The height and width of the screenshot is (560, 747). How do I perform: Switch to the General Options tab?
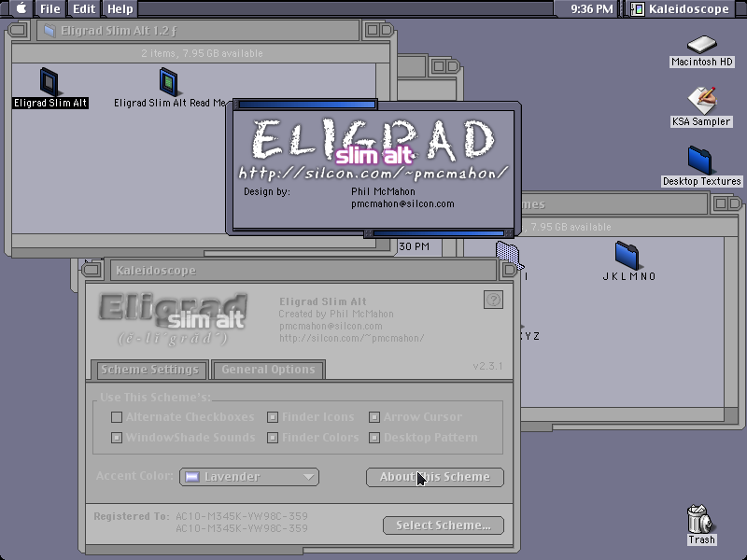[x=268, y=370]
